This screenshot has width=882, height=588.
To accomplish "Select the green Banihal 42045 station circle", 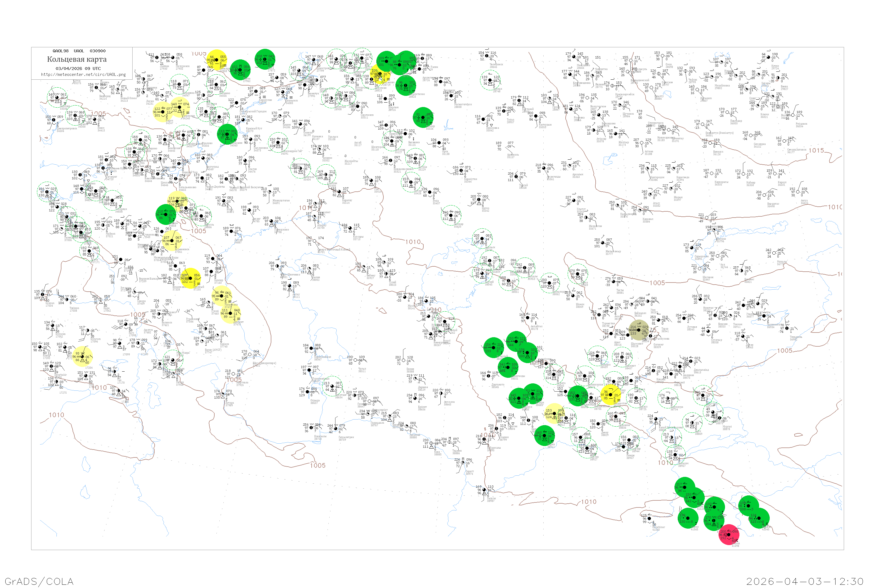I will click(759, 518).
